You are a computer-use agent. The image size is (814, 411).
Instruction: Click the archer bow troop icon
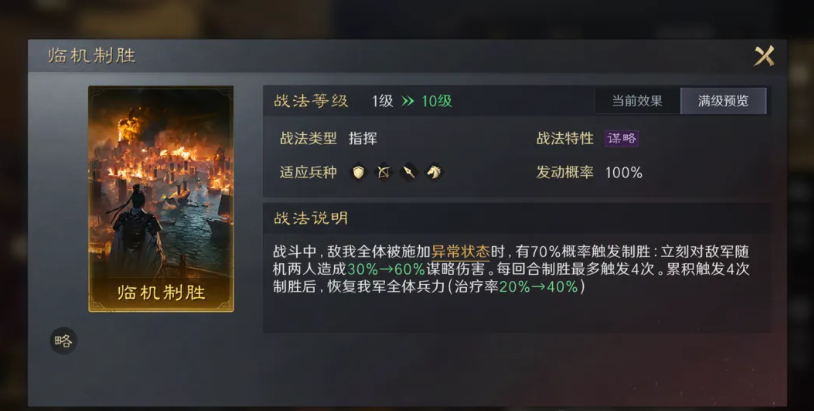[384, 172]
